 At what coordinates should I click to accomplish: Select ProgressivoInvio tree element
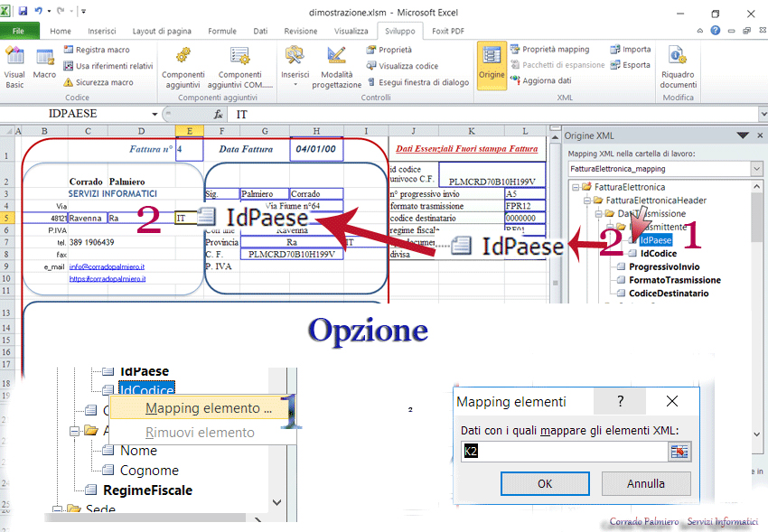(664, 266)
